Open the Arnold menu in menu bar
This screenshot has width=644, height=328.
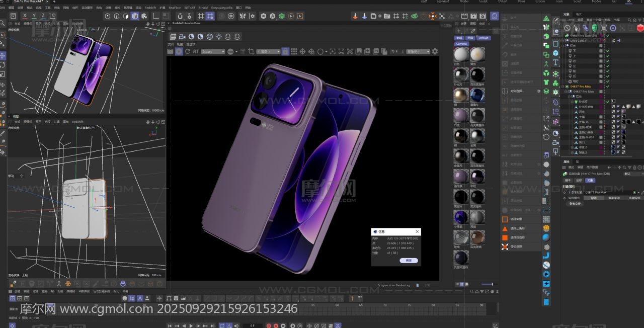(x=203, y=8)
